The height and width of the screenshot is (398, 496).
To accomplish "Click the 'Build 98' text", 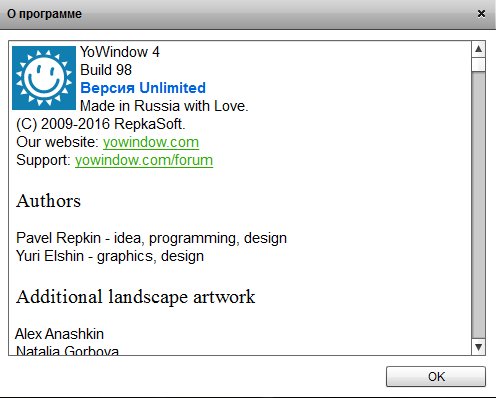I will point(106,70).
